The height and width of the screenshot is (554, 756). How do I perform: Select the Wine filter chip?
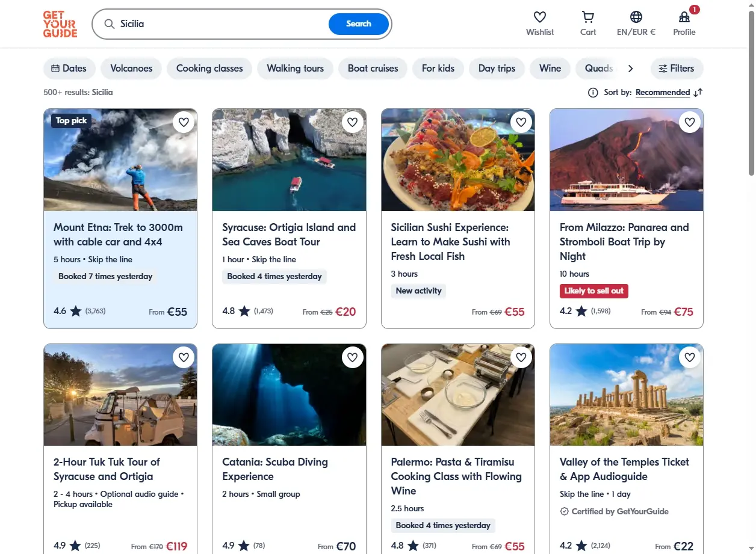coord(550,69)
